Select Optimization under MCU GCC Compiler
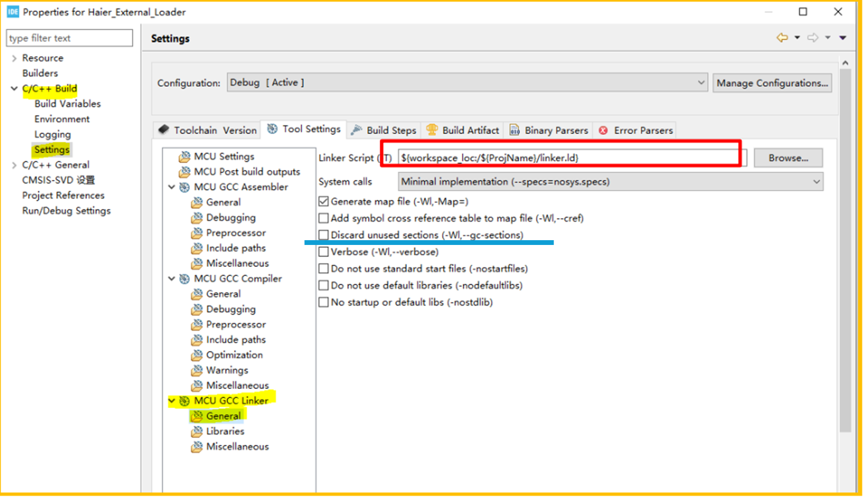This screenshot has width=868, height=500. 234,355
